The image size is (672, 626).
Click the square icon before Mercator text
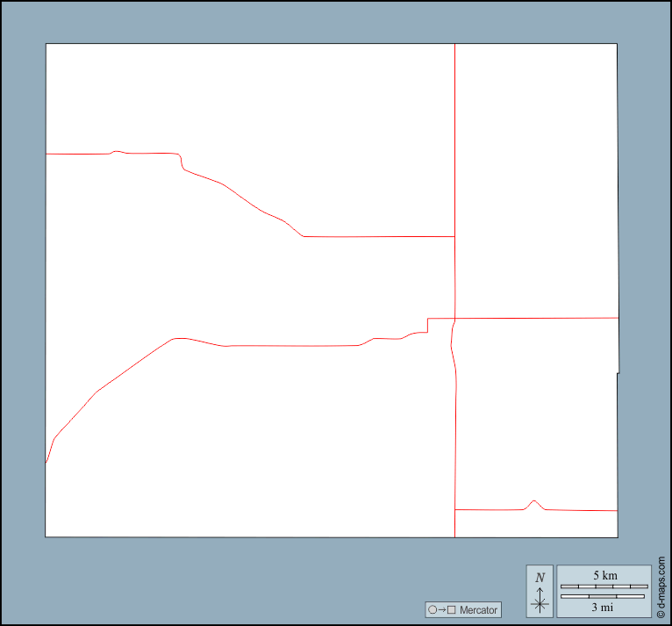pos(452,609)
